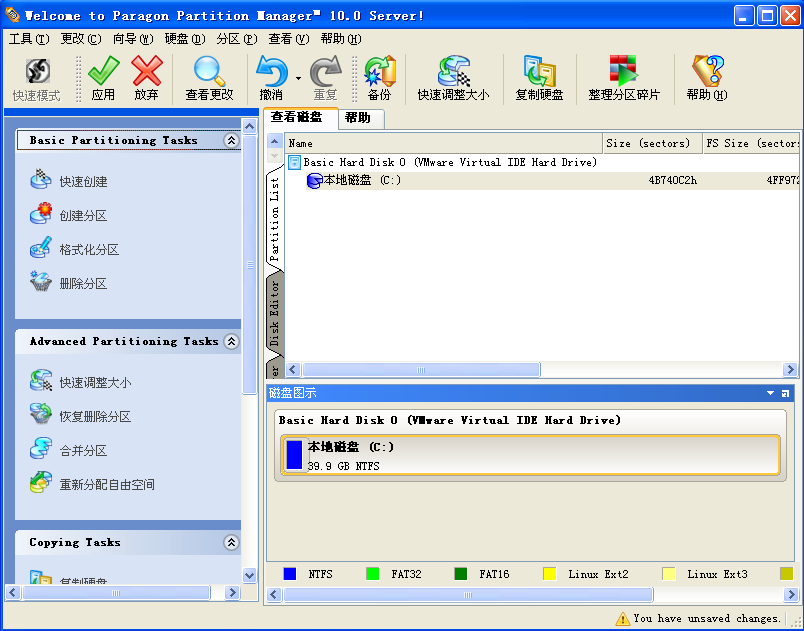Collapse the Advanced Partitioning Tasks section
This screenshot has width=804, height=631.
tap(231, 341)
